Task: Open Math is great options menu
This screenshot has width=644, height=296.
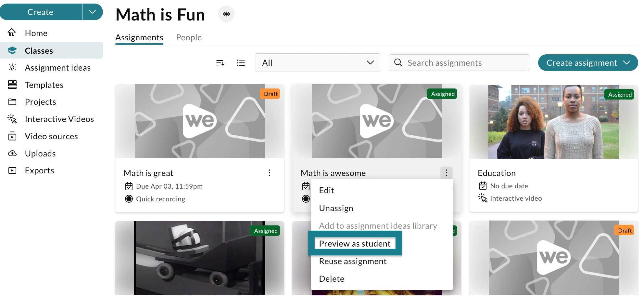Action: pyautogui.click(x=270, y=173)
